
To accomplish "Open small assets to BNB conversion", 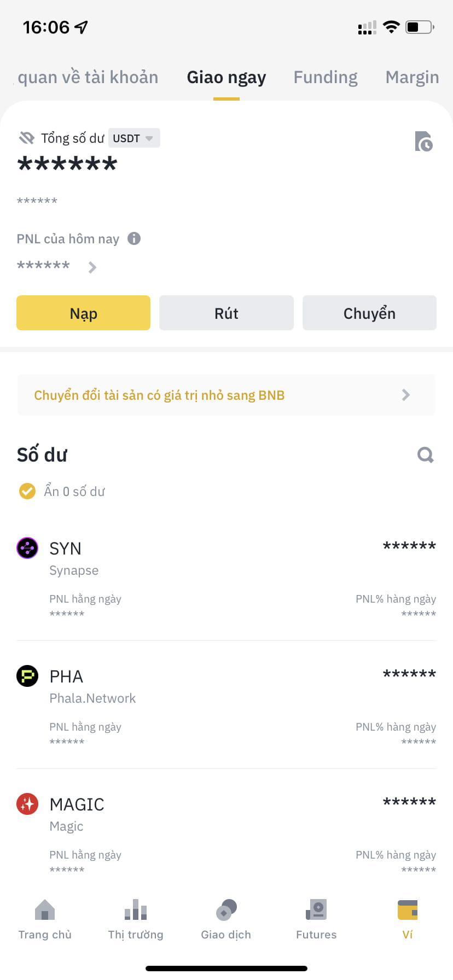I will [226, 395].
